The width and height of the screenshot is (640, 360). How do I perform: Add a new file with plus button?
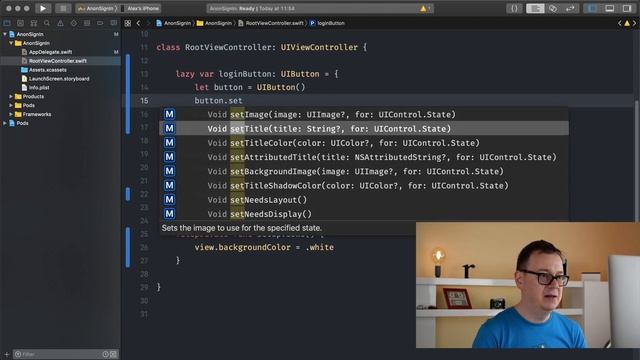coord(6,354)
